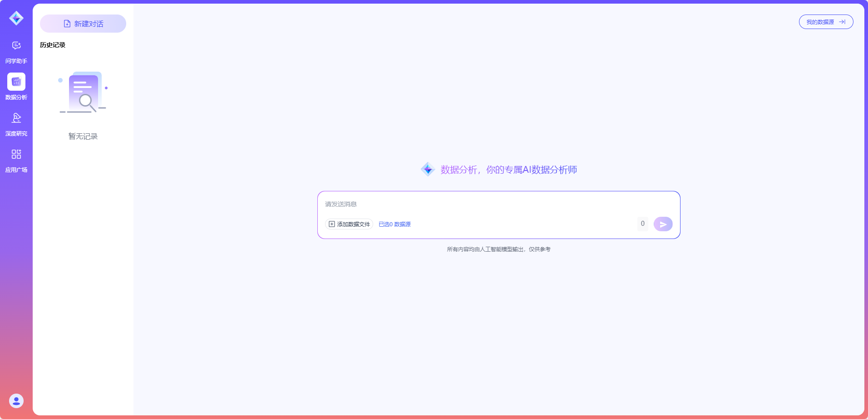Select the 数据分析 chart icon in sidebar

tap(16, 82)
